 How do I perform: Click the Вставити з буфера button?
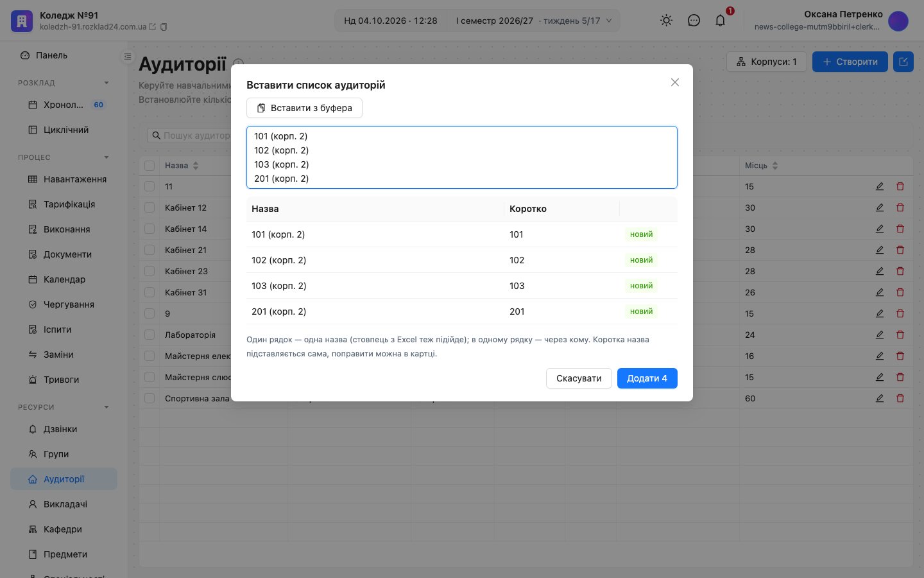304,108
